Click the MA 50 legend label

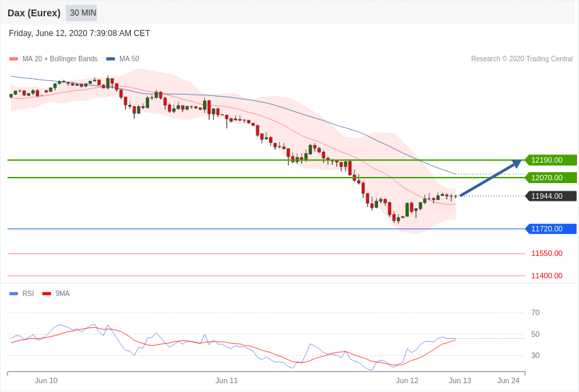coord(129,59)
